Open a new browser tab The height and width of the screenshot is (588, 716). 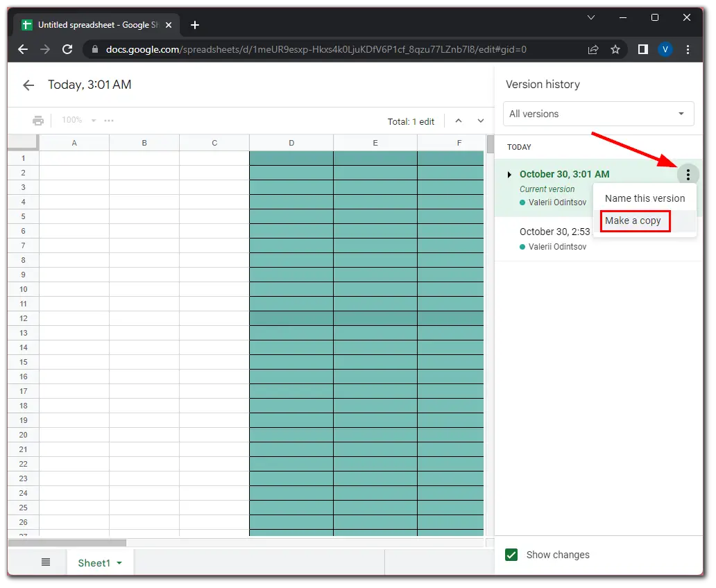click(195, 25)
